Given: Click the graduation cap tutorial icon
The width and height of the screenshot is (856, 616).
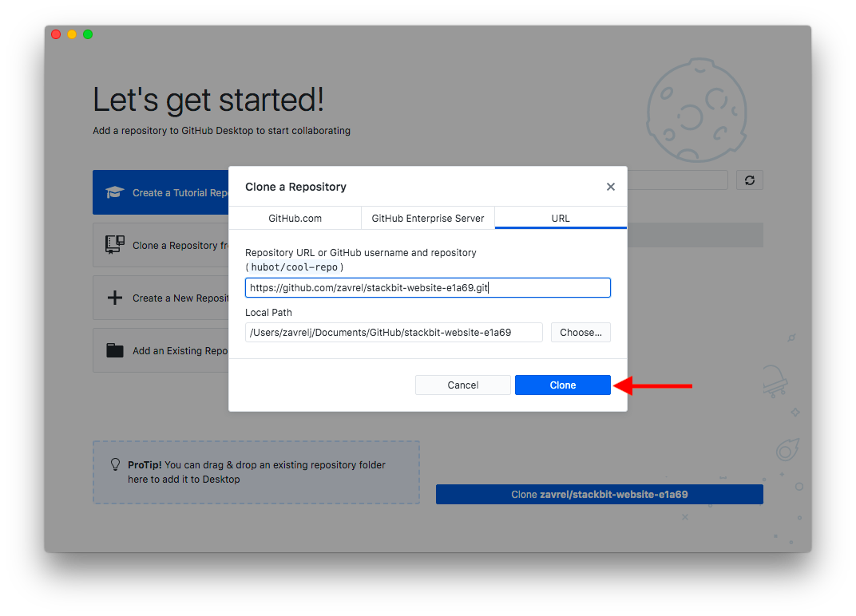Looking at the screenshot, I should click(115, 192).
